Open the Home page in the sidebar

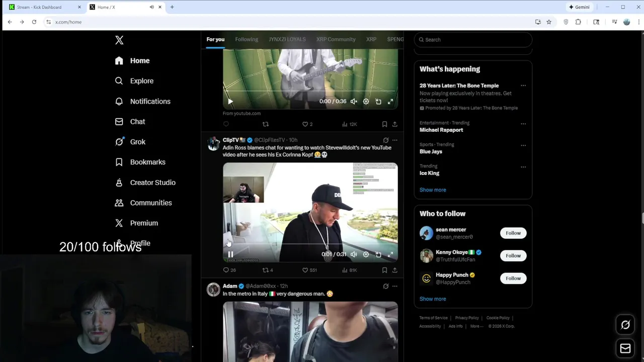(132, 60)
